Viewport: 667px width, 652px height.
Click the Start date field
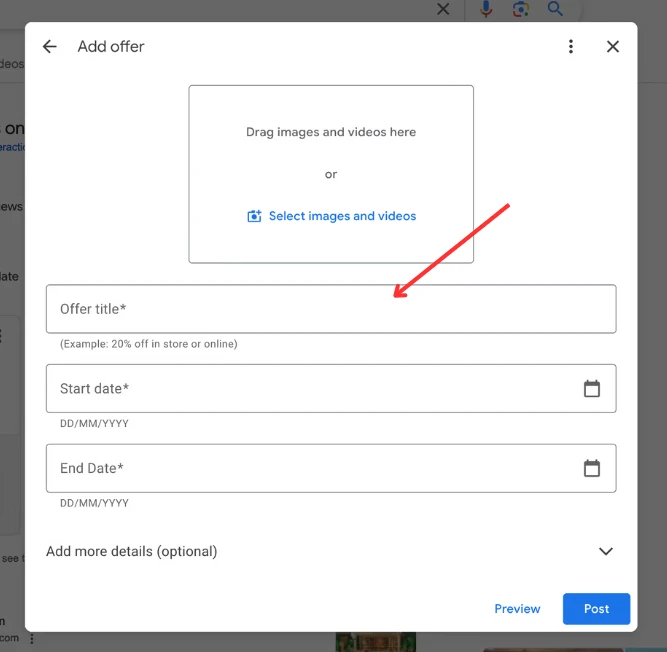[331, 388]
